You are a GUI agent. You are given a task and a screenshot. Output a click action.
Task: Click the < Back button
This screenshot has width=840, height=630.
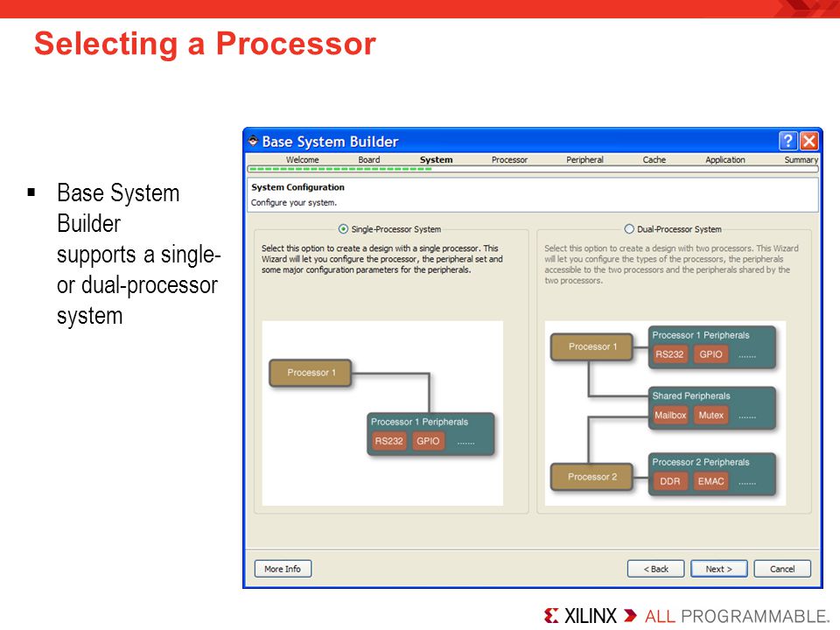[655, 569]
